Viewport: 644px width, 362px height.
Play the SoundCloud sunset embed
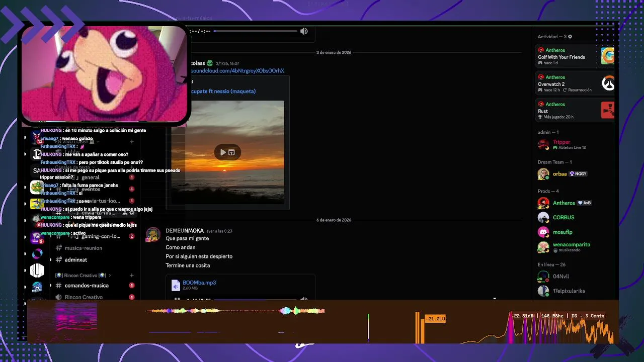tap(223, 152)
